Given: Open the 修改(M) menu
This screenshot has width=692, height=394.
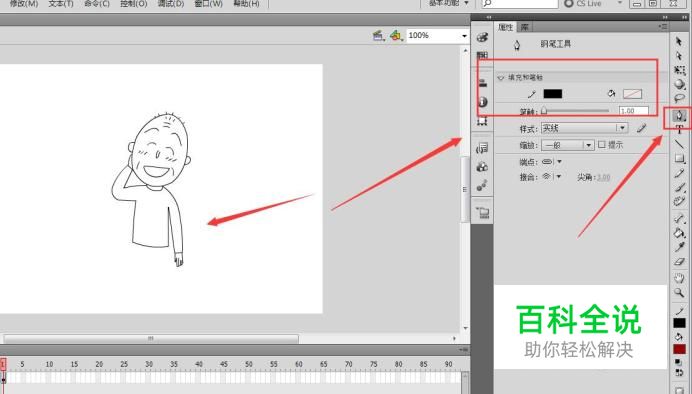Looking at the screenshot, I should tap(23, 4).
